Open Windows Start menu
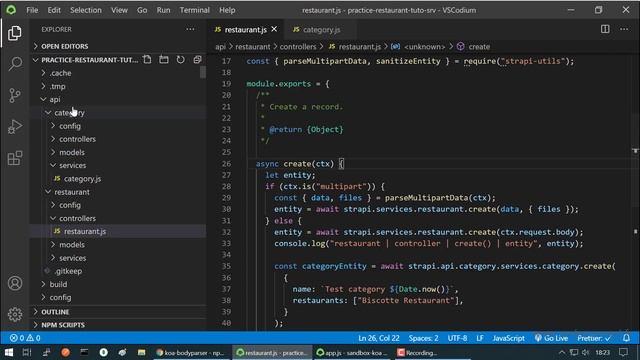The image size is (640, 360). tap(9, 352)
